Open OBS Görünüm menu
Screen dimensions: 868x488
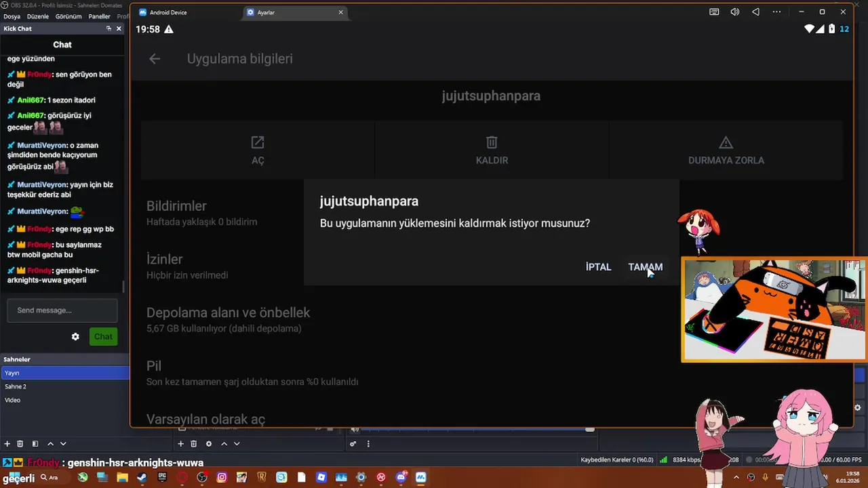68,16
